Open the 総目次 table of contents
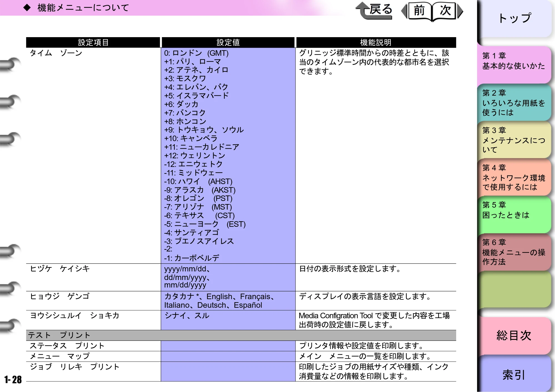 coord(514,335)
